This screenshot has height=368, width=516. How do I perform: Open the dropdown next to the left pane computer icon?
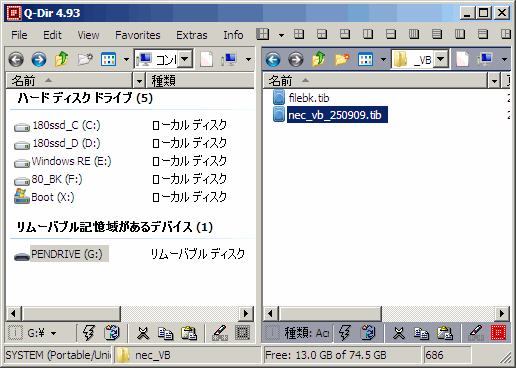(248, 60)
